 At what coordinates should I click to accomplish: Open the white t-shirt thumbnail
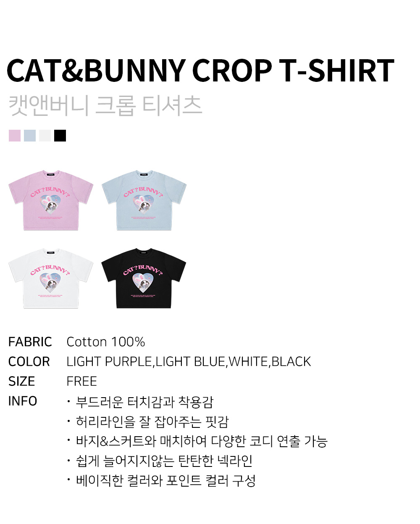tap(51, 278)
